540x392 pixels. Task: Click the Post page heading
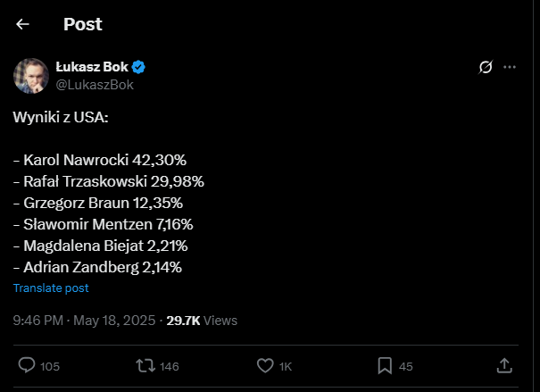coord(82,24)
